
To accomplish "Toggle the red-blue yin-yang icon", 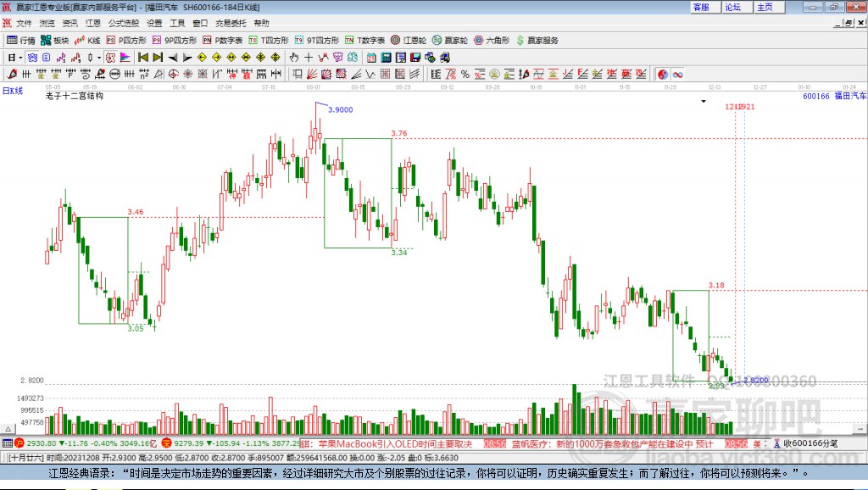I will tap(663, 75).
